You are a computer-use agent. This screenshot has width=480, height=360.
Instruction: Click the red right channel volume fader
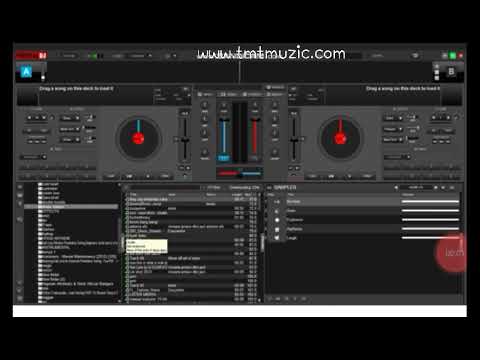click(x=255, y=139)
